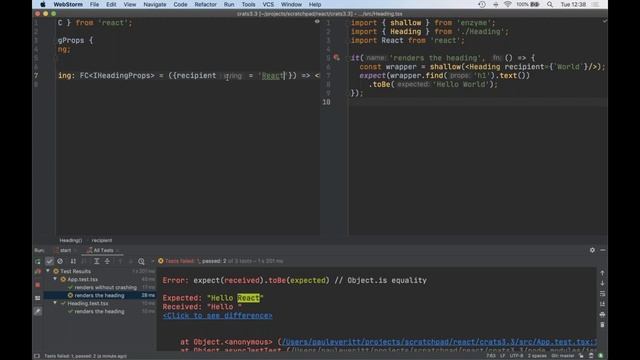Open the App.test.tsx stack trace file link
Viewport: 640px width, 360px height.
pyautogui.click(x=440, y=342)
